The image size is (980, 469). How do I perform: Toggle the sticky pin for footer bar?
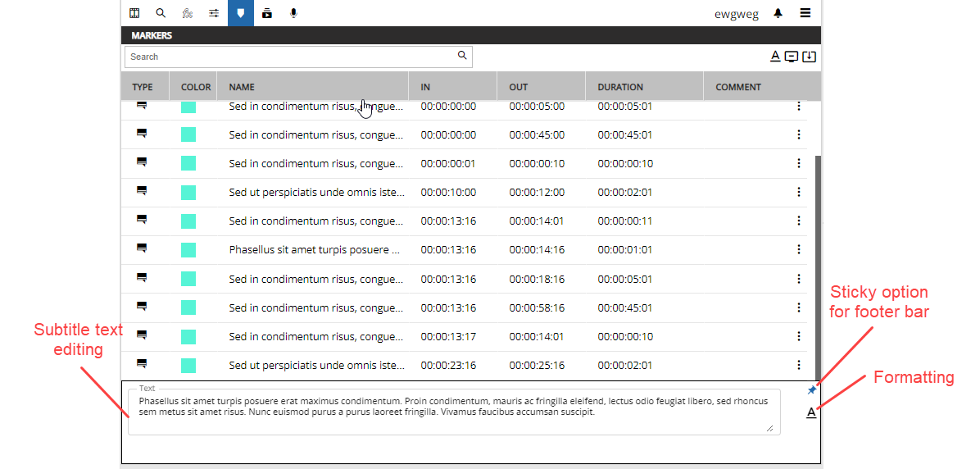(x=811, y=390)
